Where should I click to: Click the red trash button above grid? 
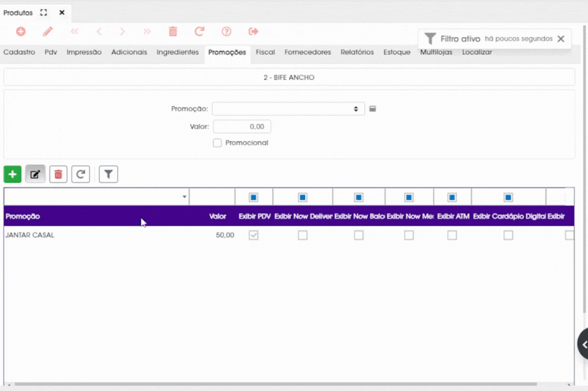(58, 174)
